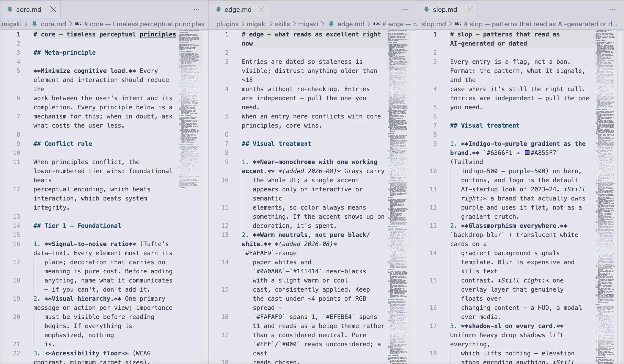Image resolution: width=624 pixels, height=364 pixels.
Task: Open slop.md file breadcrumb segment
Action: point(434,24)
